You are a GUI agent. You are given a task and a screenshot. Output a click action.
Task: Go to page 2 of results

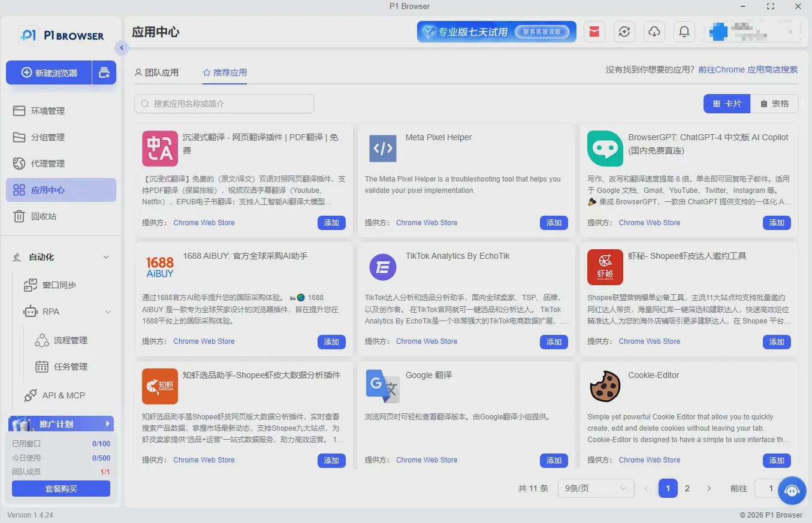click(687, 488)
